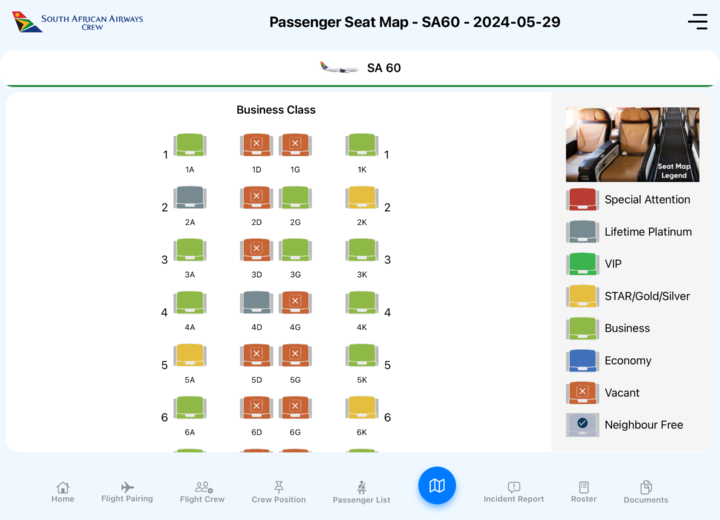This screenshot has width=720, height=520.
Task: Select business seat 1A
Action: [190, 146]
